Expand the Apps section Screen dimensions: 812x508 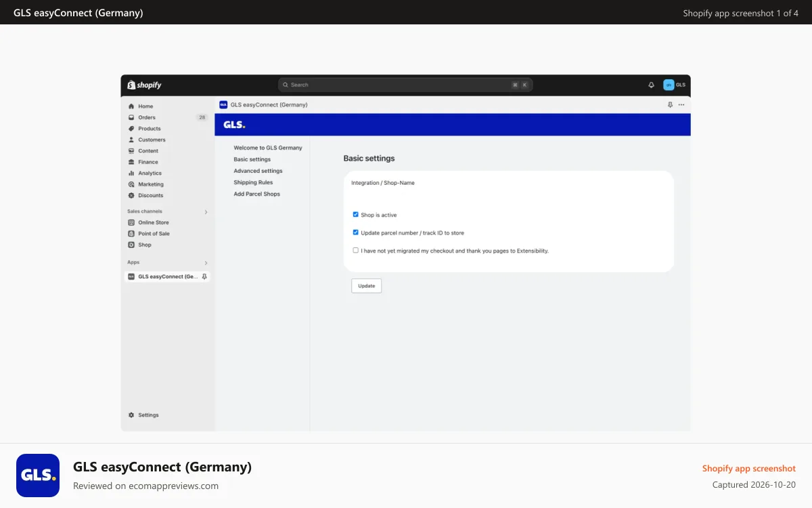[206, 263]
